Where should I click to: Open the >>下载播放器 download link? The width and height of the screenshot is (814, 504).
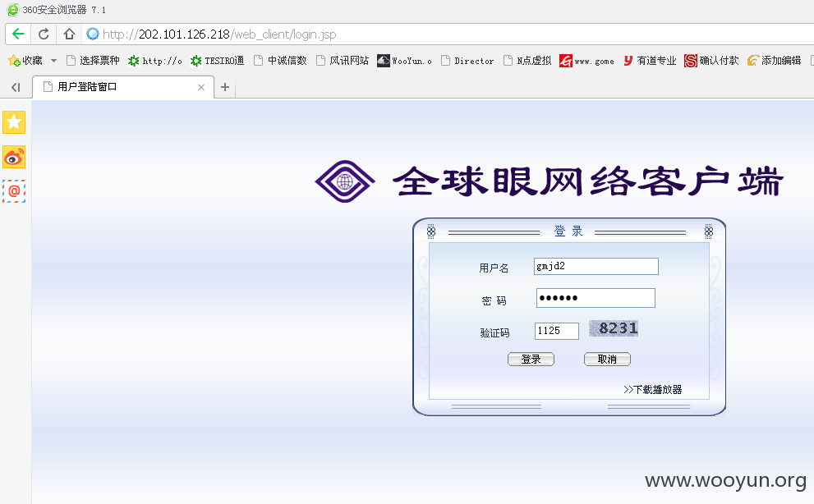tap(652, 390)
